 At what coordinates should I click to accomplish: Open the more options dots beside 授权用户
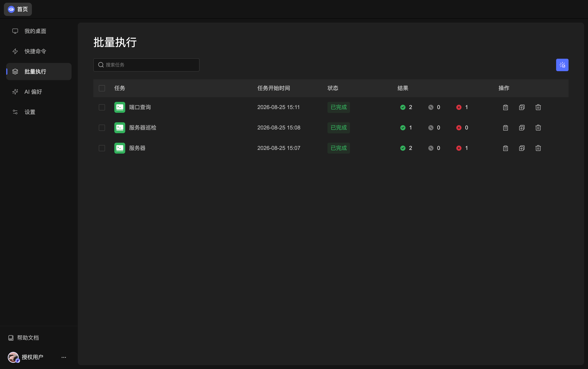(x=64, y=357)
